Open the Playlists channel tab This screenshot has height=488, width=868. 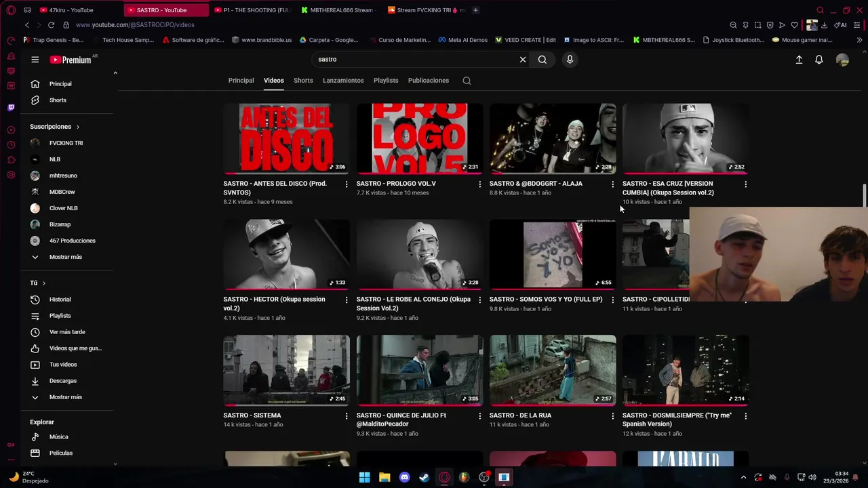pos(386,81)
